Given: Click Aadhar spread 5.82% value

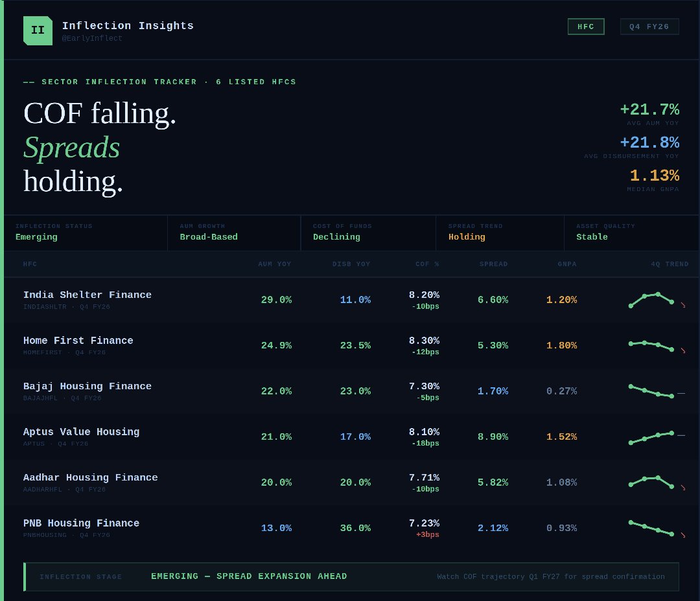Looking at the screenshot, I should tap(493, 482).
